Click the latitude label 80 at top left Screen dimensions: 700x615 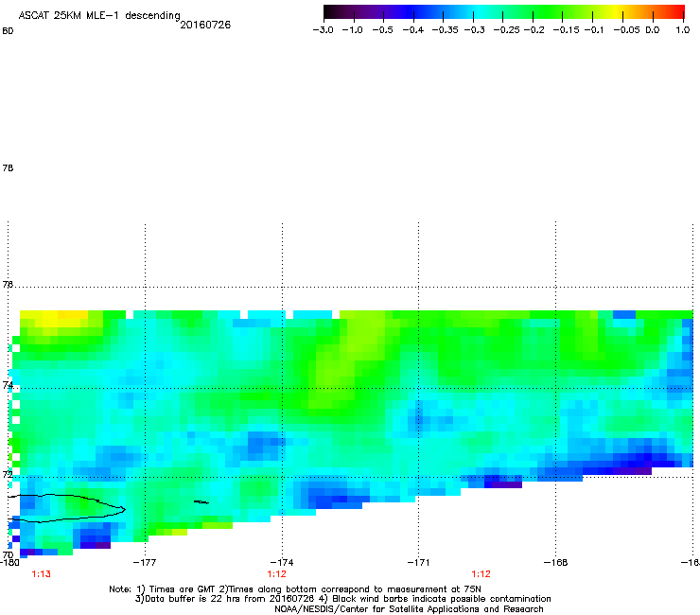[8, 31]
